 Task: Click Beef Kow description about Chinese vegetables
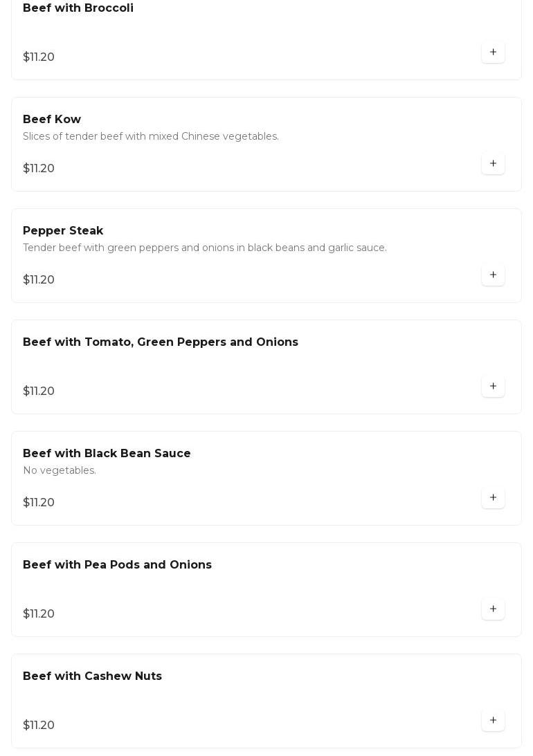(x=151, y=137)
